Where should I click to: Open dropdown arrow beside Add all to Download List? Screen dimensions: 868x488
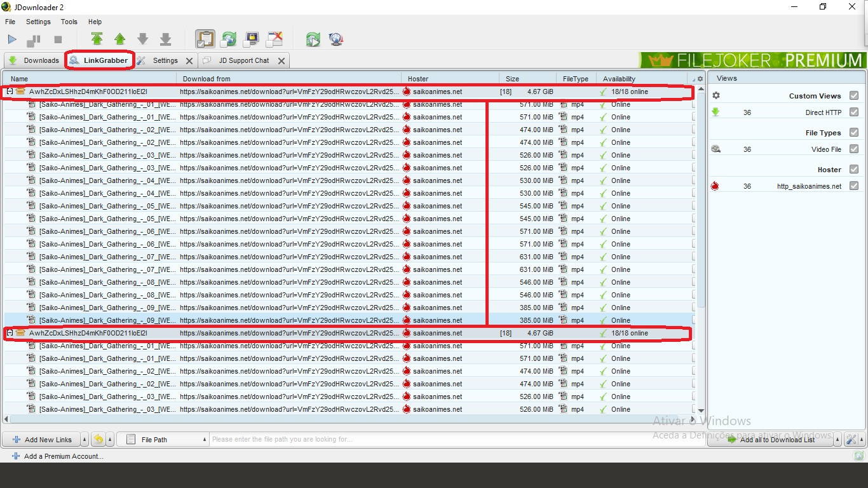point(838,440)
